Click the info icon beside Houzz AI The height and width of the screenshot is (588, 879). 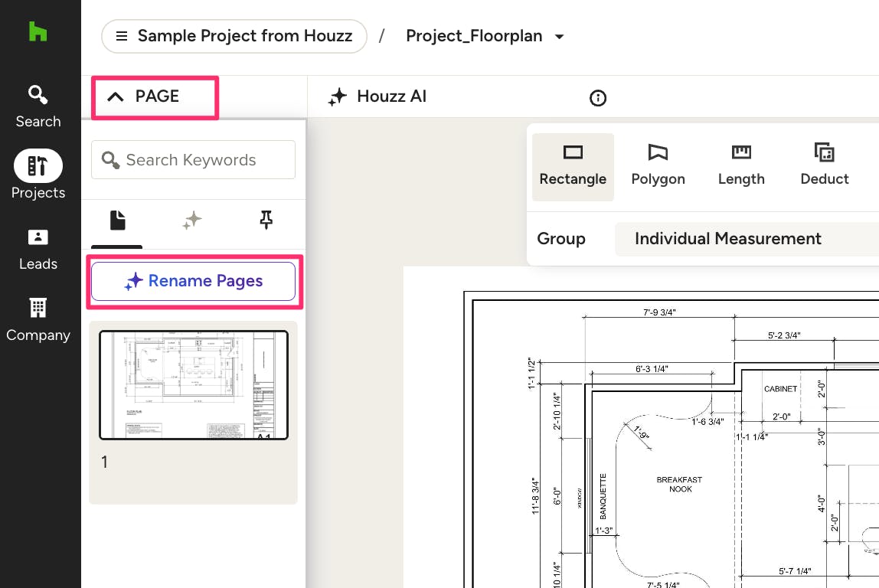[597, 98]
